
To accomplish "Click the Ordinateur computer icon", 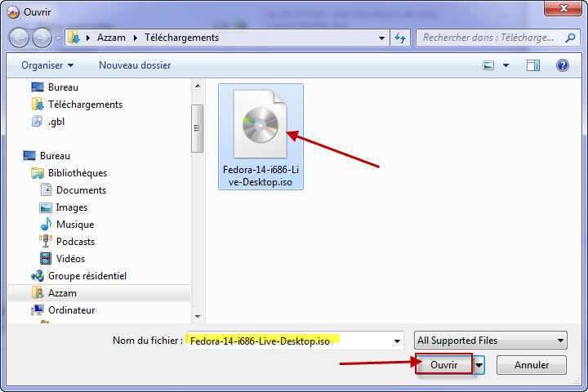I will [x=38, y=310].
